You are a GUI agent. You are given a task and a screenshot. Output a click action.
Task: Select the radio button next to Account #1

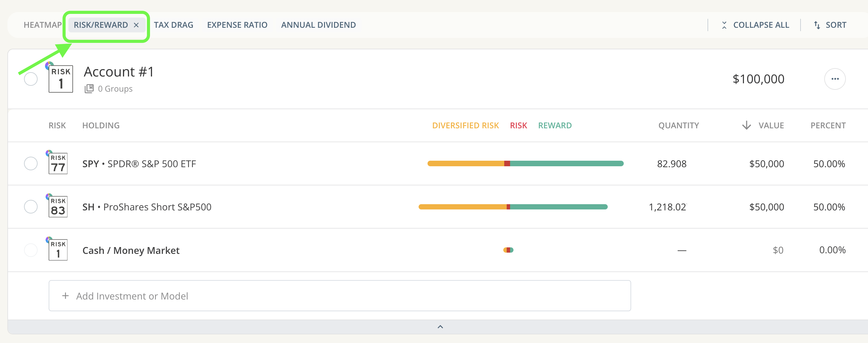tap(31, 79)
